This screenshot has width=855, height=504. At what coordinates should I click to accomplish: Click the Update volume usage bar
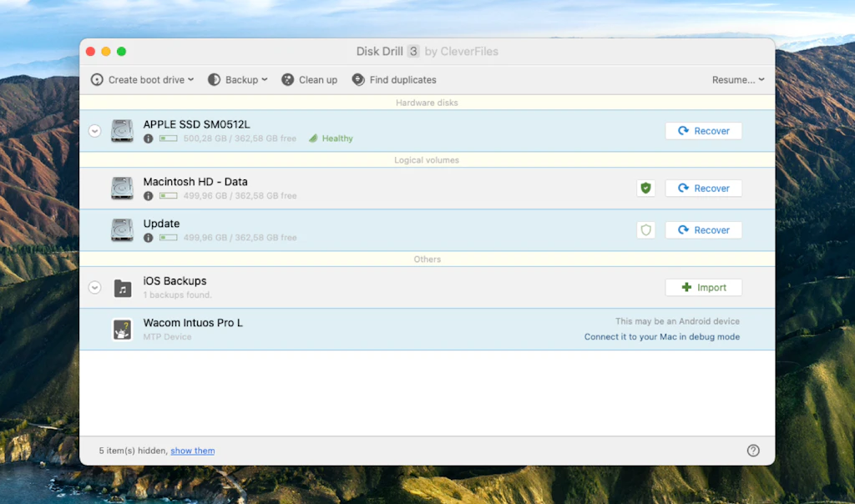[169, 238]
